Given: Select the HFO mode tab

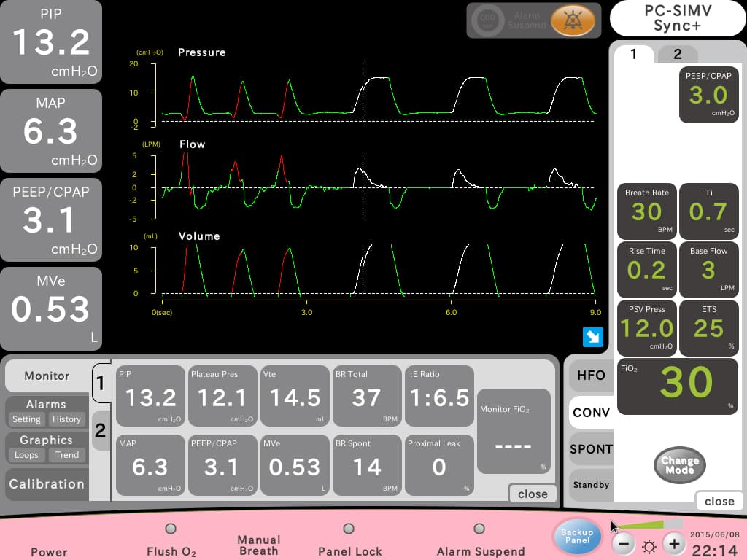Looking at the screenshot, I should 591,376.
